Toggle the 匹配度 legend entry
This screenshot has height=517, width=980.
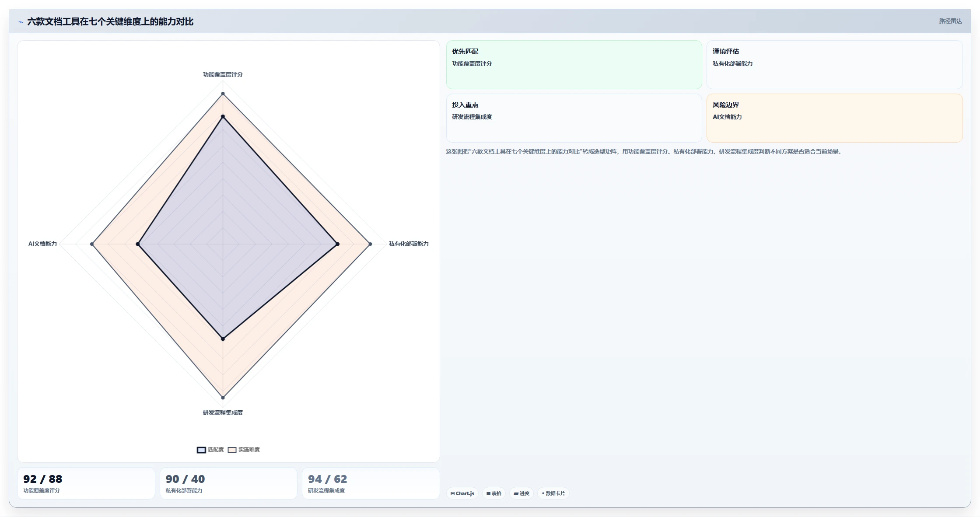click(x=210, y=450)
